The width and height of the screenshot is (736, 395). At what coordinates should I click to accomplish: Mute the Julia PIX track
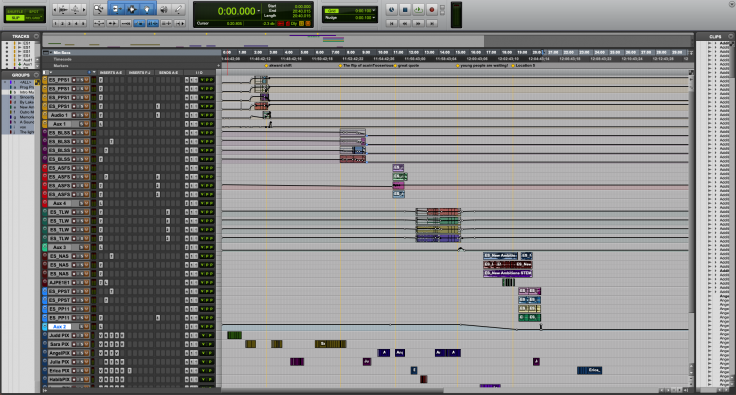(86, 362)
